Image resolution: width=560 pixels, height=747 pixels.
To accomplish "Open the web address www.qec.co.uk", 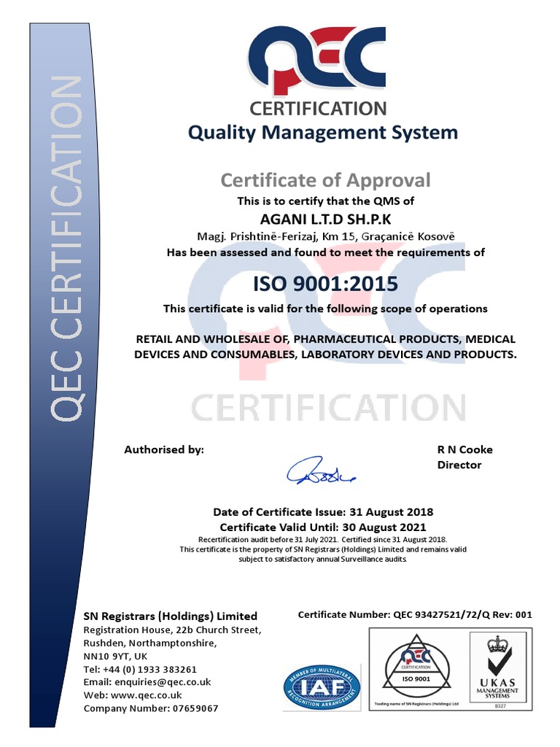I will pos(147,695).
